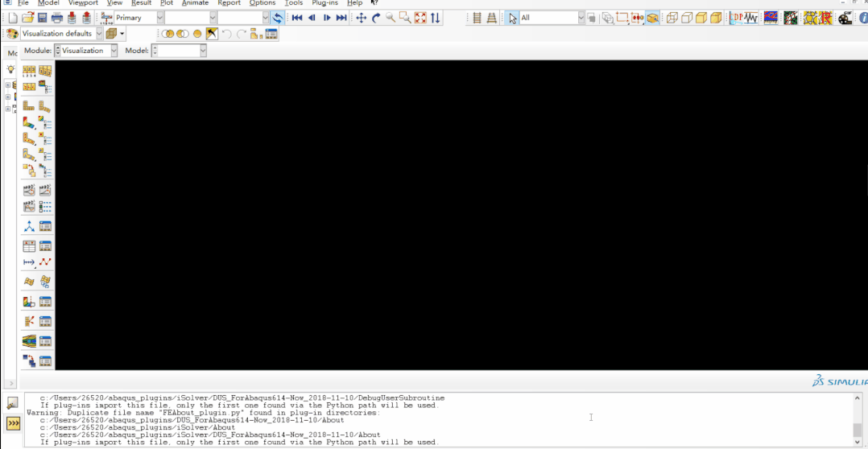Image resolution: width=868 pixels, height=449 pixels.
Task: Click the Field Output dialog icon beside Primary
Action: 107,18
